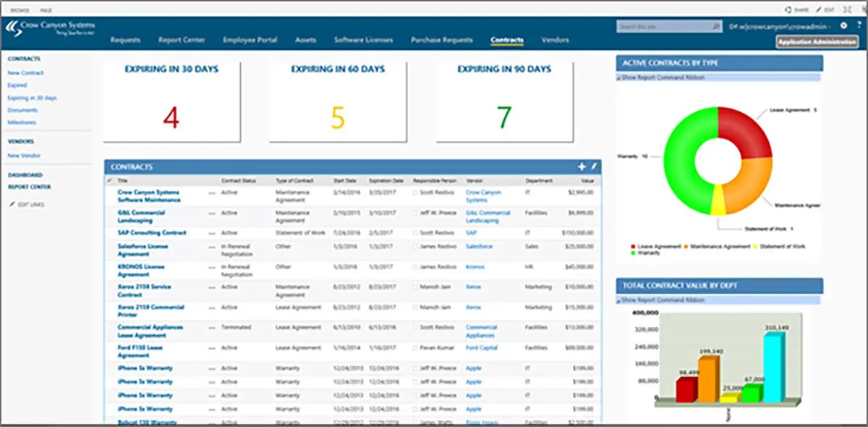Switch to the Assets tab
The width and height of the screenshot is (868, 427).
(x=306, y=41)
